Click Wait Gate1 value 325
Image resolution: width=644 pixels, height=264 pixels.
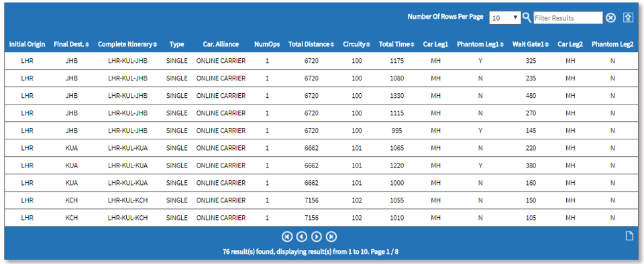click(x=531, y=61)
